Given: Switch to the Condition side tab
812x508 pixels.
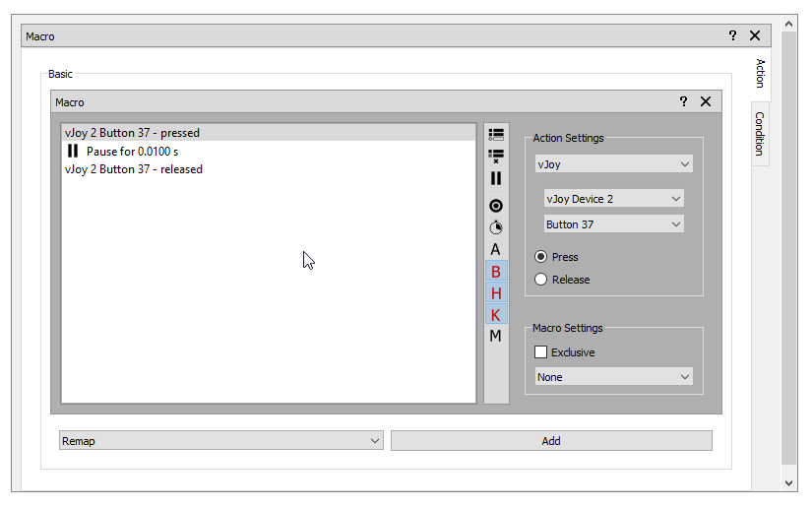Looking at the screenshot, I should point(760,134).
